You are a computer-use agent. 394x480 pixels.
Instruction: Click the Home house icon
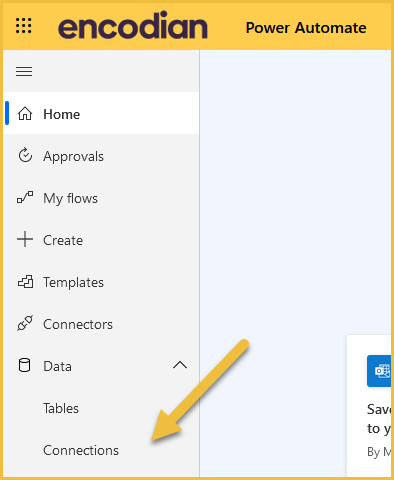[25, 114]
